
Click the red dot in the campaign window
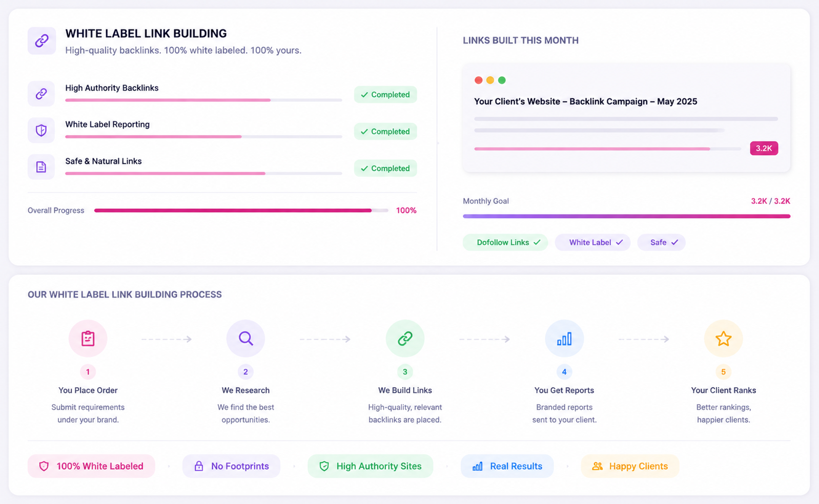coord(479,80)
